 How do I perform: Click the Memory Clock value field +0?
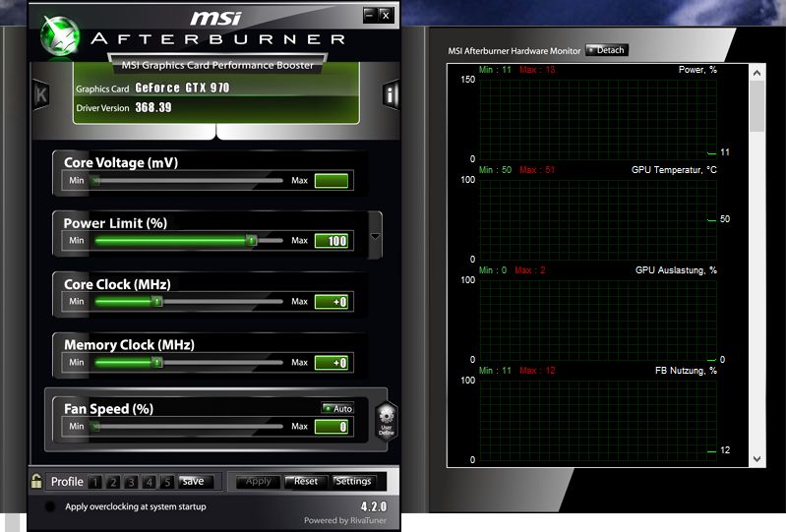[x=332, y=363]
